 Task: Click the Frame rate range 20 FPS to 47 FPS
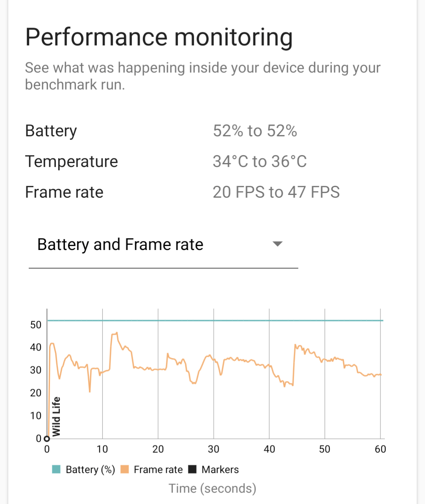277,192
